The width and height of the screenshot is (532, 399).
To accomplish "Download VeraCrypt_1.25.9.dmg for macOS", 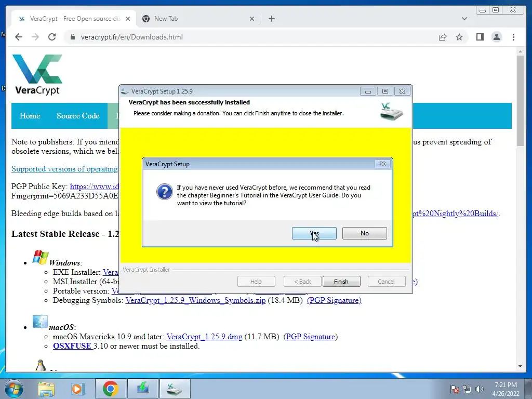I will pyautogui.click(x=204, y=337).
